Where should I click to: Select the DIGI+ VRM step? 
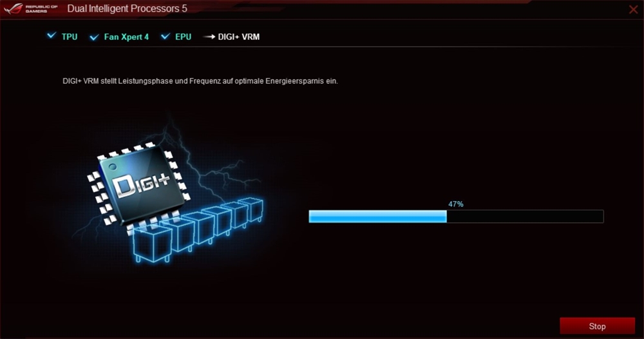239,37
